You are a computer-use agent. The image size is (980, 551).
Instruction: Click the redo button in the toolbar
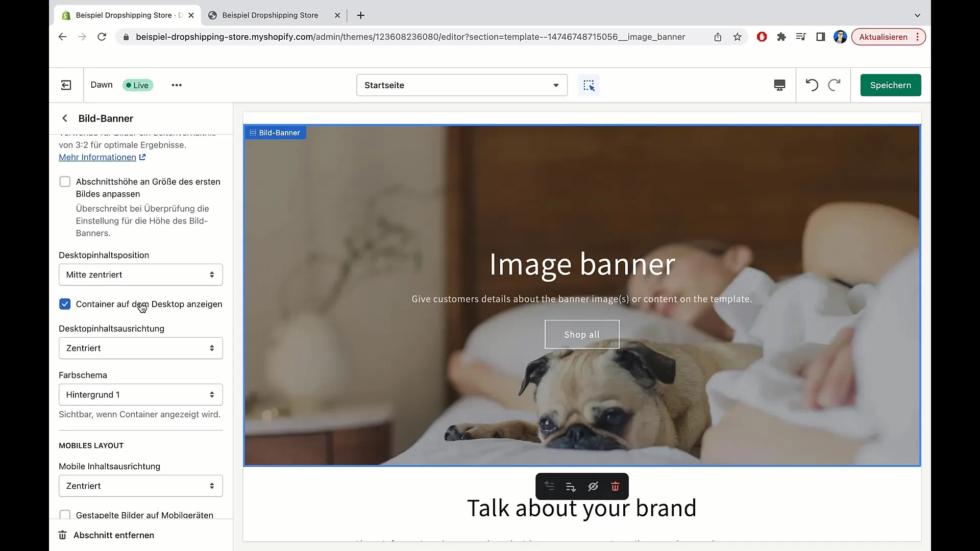point(835,85)
